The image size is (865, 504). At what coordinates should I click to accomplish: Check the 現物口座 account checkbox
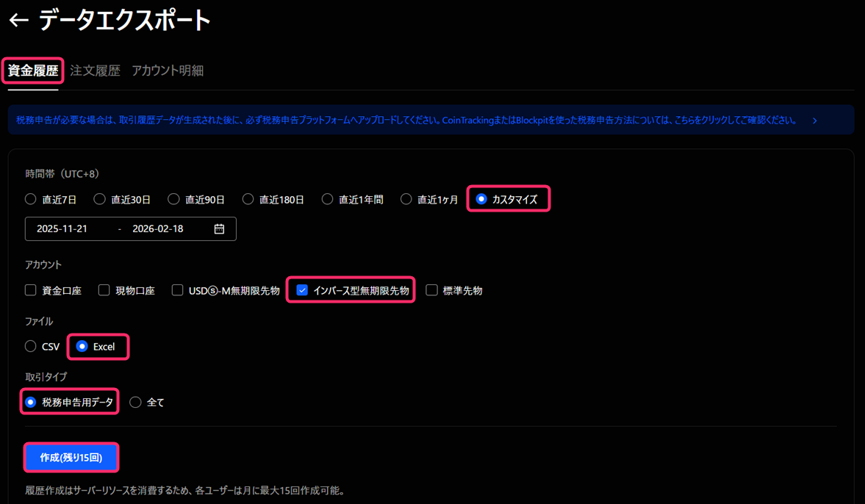104,290
